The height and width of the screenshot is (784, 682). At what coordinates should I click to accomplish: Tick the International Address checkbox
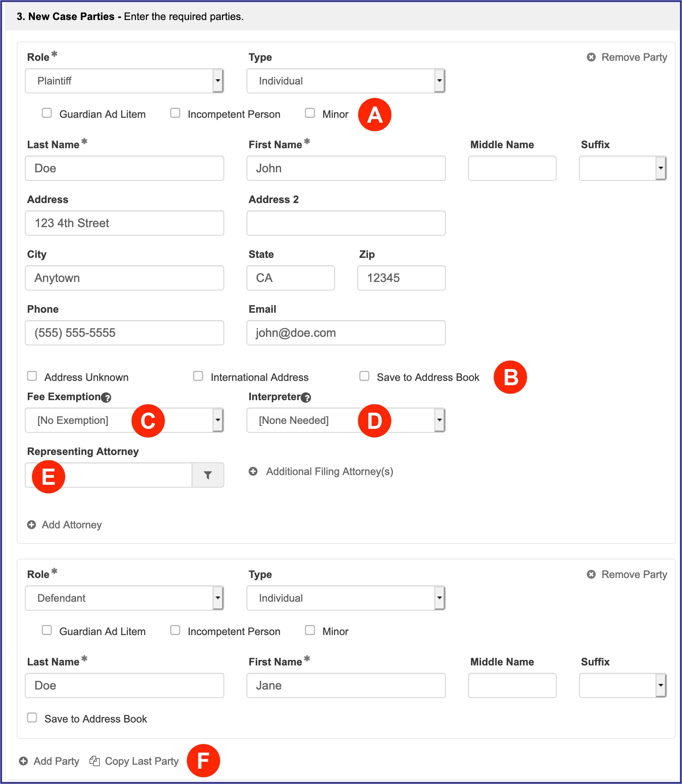(198, 376)
